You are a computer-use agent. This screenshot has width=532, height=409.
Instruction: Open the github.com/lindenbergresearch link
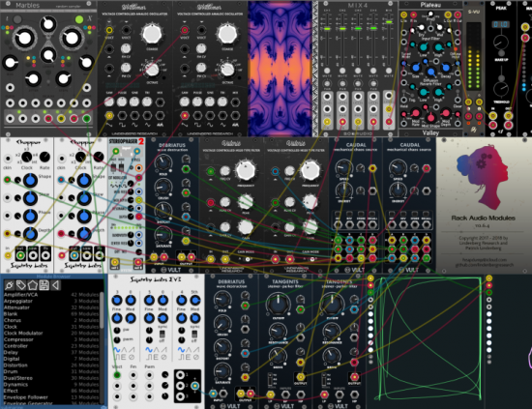point(484,265)
